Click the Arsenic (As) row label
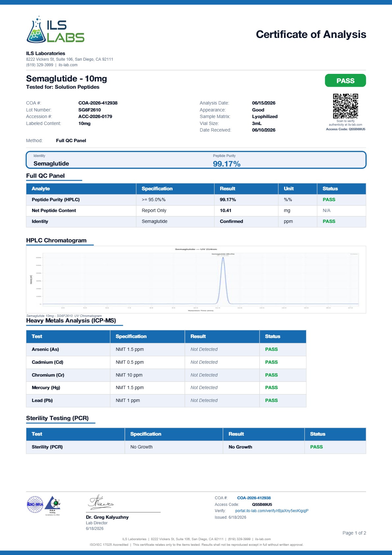Screen dimensions: 392x555 45,349
